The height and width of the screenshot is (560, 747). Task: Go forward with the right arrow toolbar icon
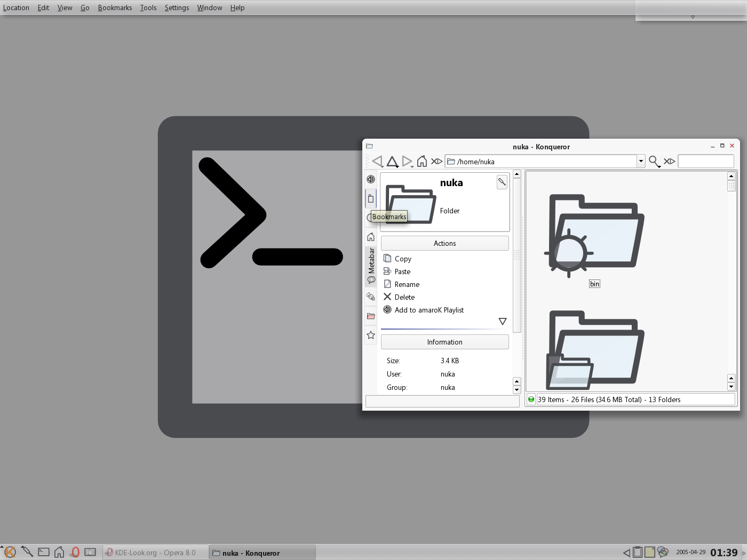(x=407, y=161)
